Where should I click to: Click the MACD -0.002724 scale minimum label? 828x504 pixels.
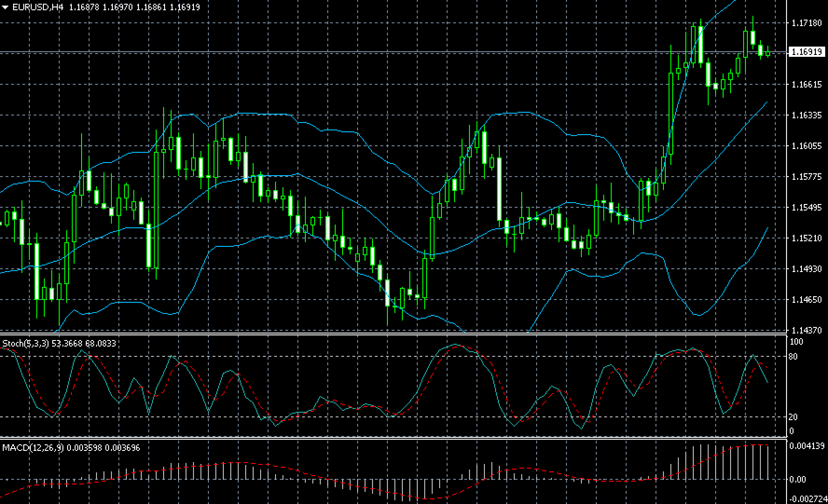tap(807, 499)
